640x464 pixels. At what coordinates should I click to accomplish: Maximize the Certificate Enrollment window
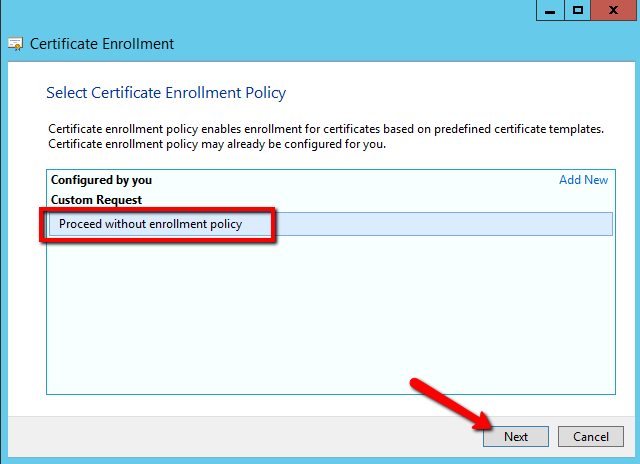(x=578, y=11)
